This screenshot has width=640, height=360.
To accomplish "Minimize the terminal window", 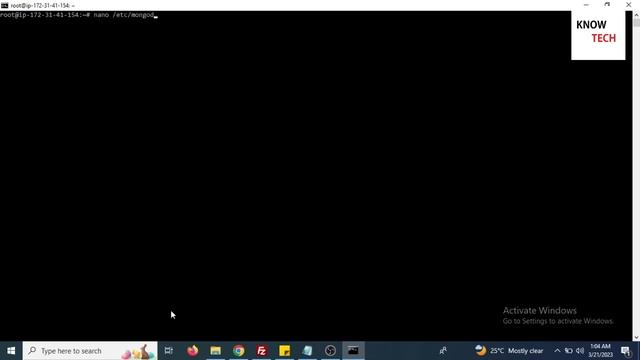I will (586, 5).
